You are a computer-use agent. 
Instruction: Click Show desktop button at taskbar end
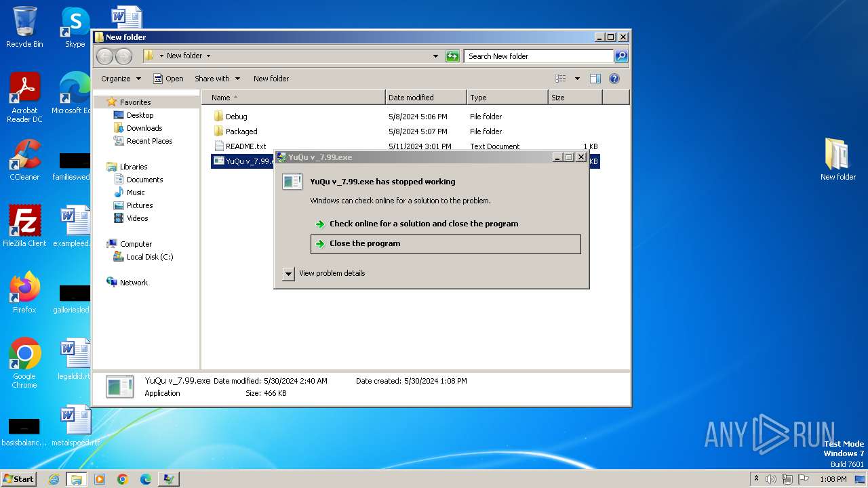tap(861, 479)
